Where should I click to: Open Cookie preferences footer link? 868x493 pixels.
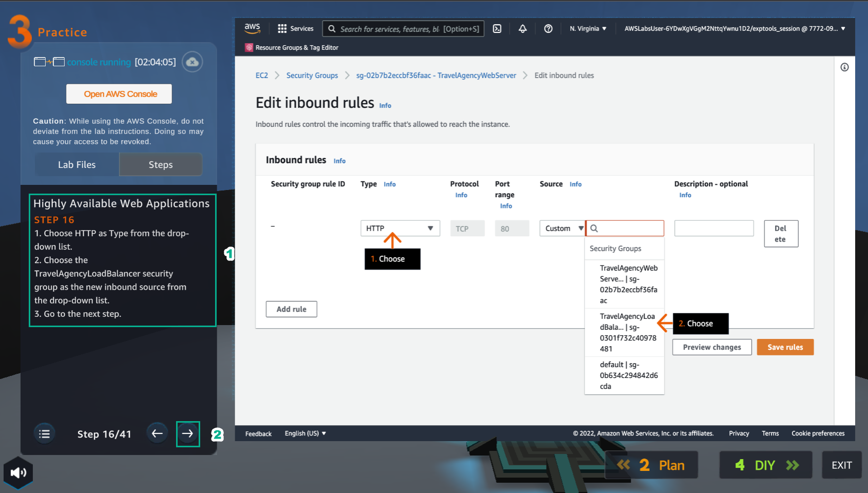818,433
